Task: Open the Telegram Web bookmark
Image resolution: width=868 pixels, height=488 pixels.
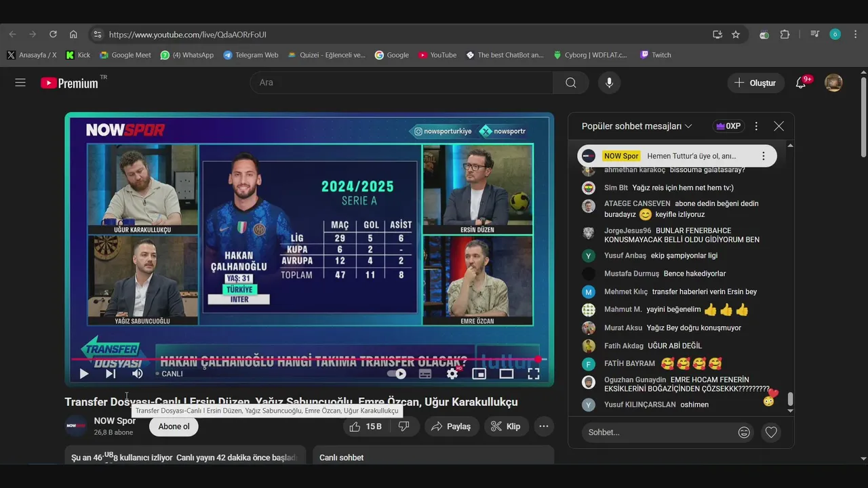Action: click(251, 55)
